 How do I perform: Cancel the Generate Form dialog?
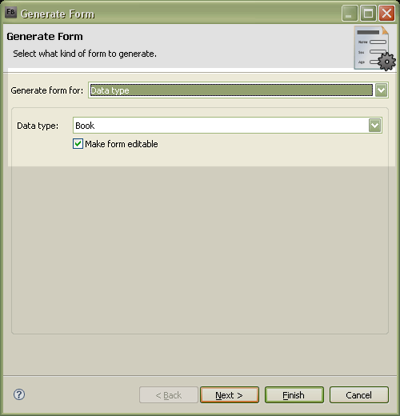[x=359, y=395]
